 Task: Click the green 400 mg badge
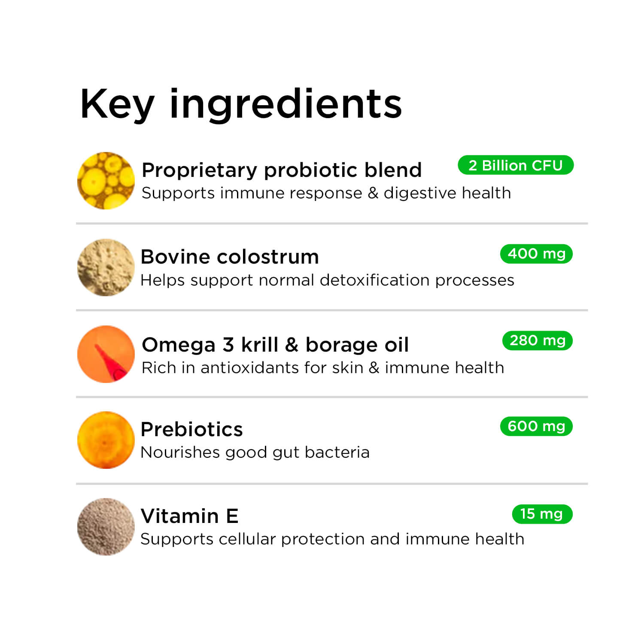click(x=536, y=254)
